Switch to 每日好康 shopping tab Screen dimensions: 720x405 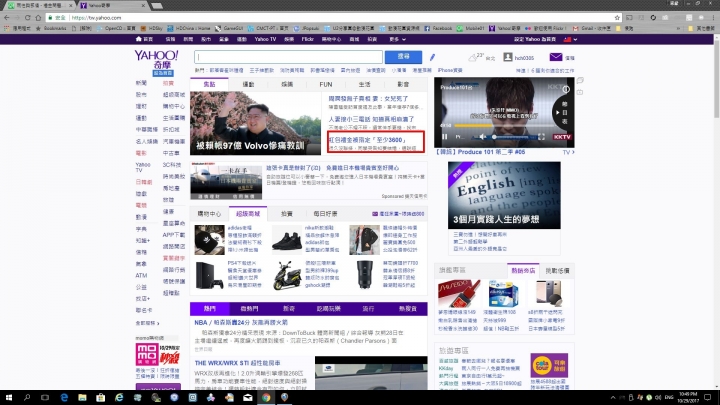tap(326, 214)
